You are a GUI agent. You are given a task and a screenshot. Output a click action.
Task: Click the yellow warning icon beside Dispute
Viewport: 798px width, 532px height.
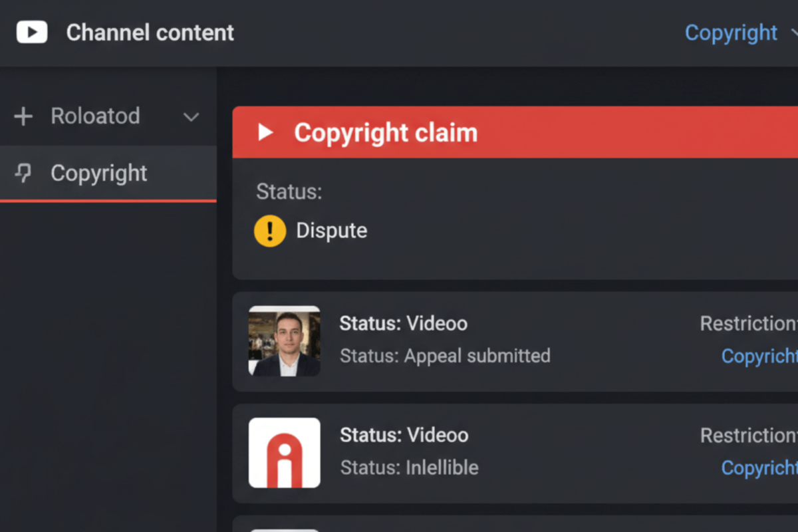coord(269,231)
